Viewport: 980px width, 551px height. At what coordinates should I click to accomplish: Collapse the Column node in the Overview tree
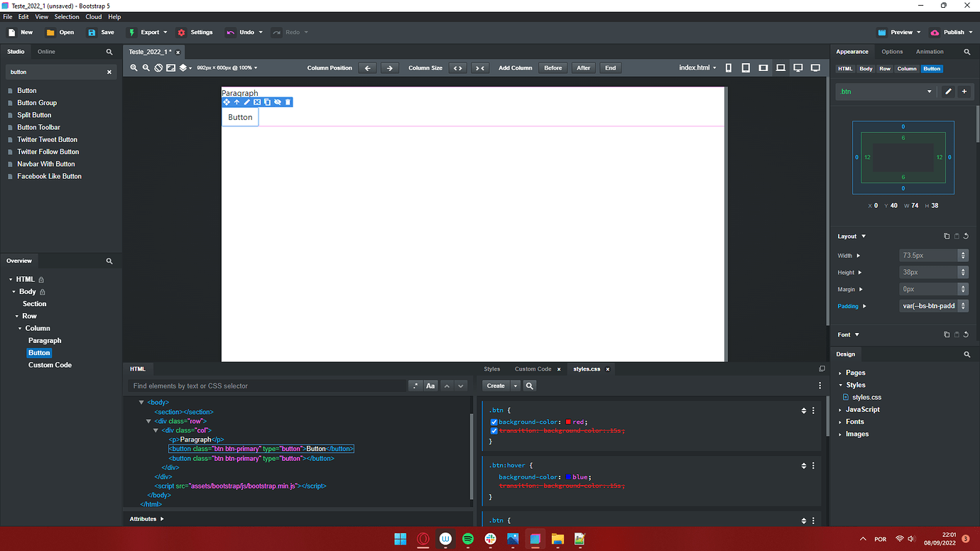(20, 328)
